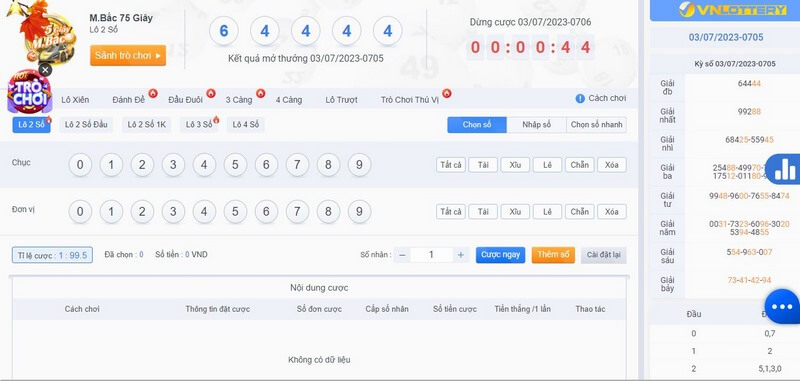Image resolution: width=800 pixels, height=381 pixels.
Task: Select number 5 in the Chục row
Action: (x=235, y=165)
